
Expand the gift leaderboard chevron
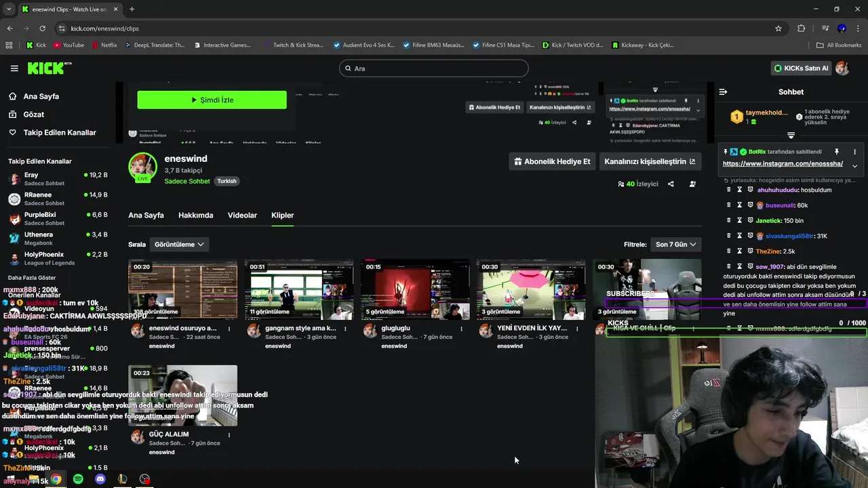point(791,136)
